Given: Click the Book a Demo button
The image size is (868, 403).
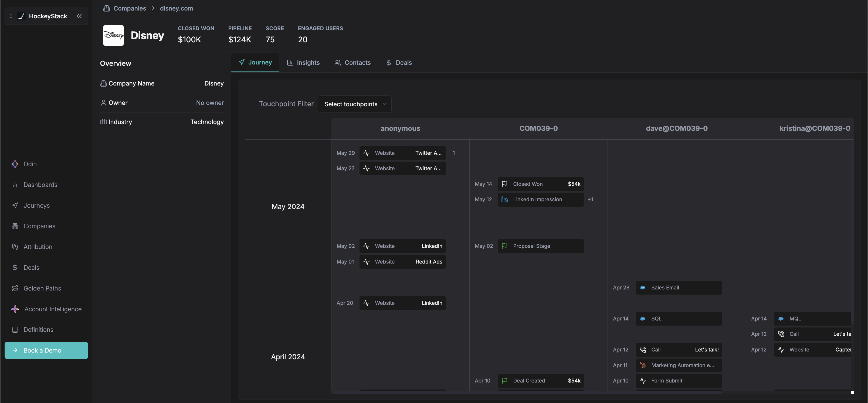Looking at the screenshot, I should coord(46,350).
